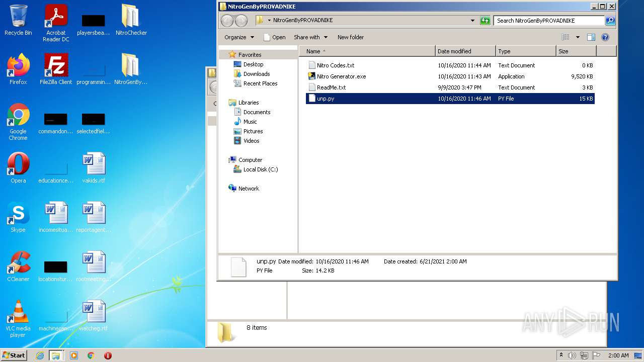Refresh the NitroGenByPROVADNIKE folder view
The image size is (644, 362).
pyautogui.click(x=485, y=21)
